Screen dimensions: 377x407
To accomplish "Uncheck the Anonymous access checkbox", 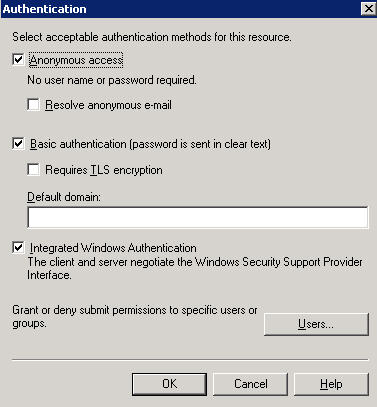I will (18, 60).
